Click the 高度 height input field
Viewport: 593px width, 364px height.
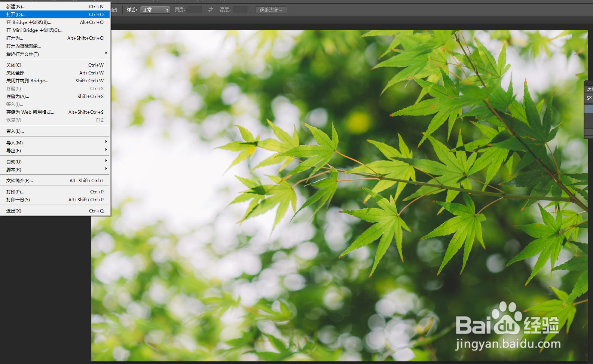point(240,10)
